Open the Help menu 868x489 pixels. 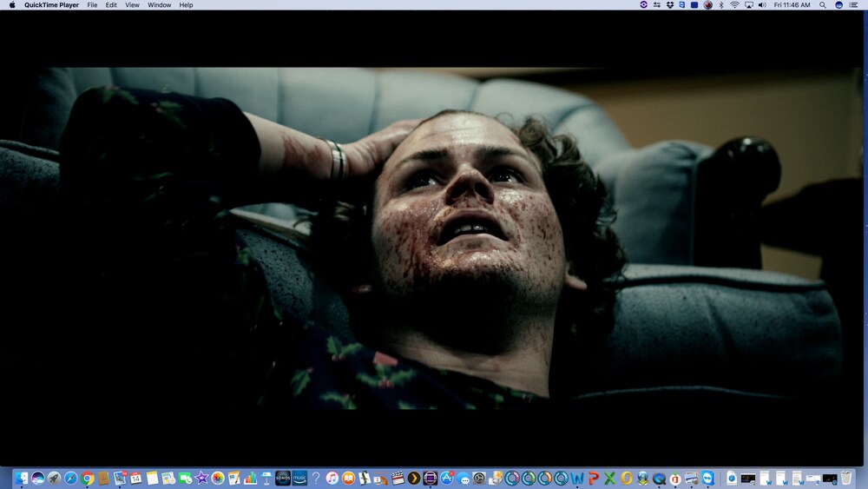(186, 5)
